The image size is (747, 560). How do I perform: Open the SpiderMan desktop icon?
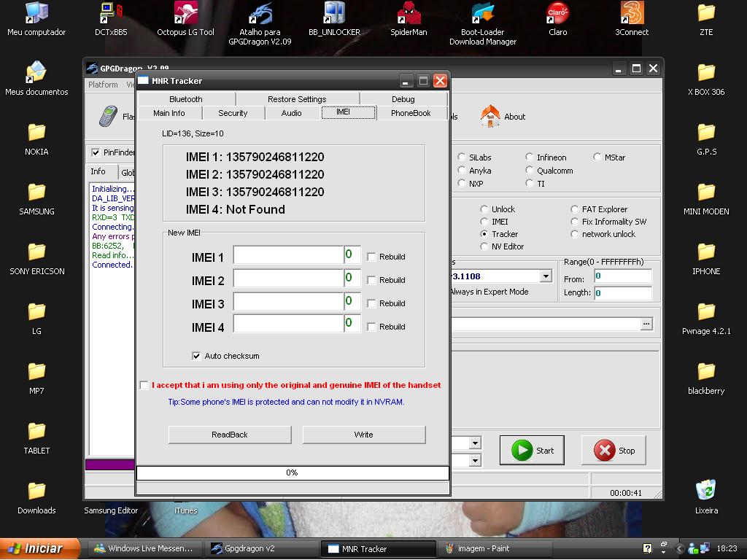(409, 19)
